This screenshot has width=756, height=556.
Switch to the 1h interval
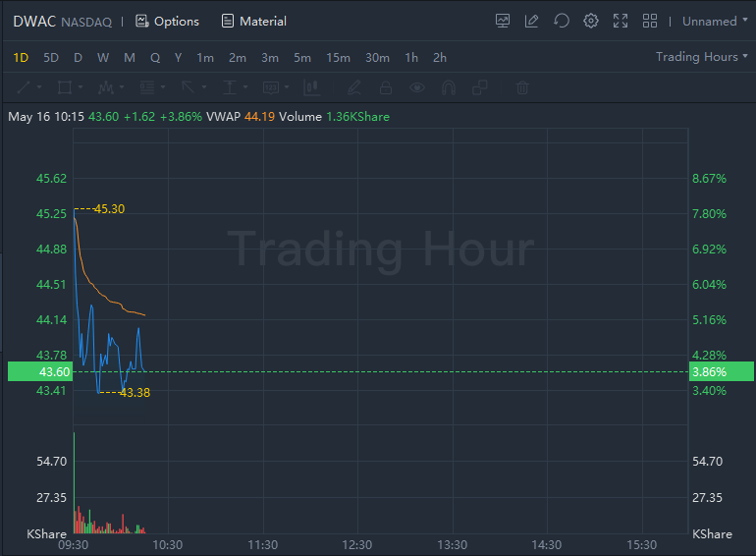coord(411,58)
